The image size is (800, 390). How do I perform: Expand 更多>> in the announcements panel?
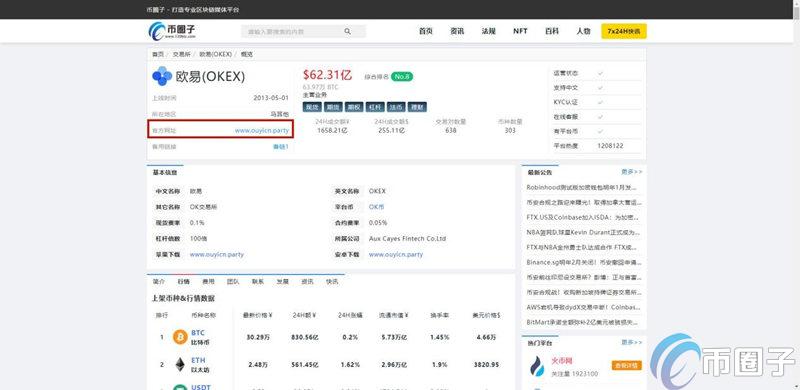632,172
